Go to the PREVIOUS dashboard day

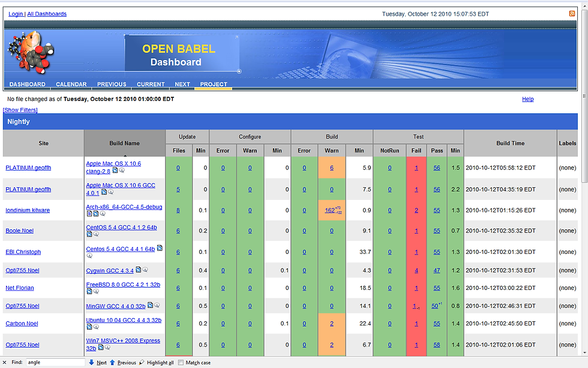click(112, 85)
